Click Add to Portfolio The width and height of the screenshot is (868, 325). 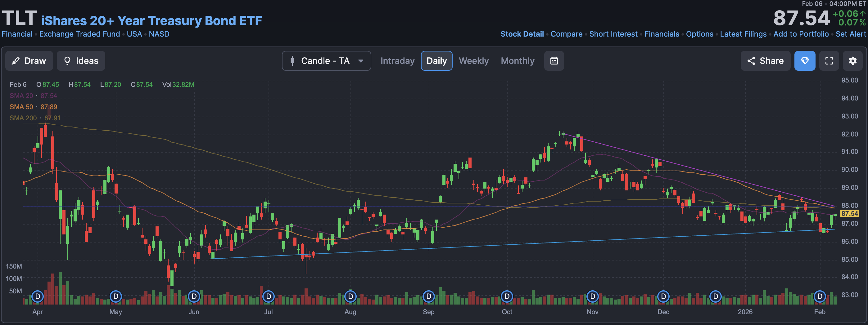click(x=801, y=34)
